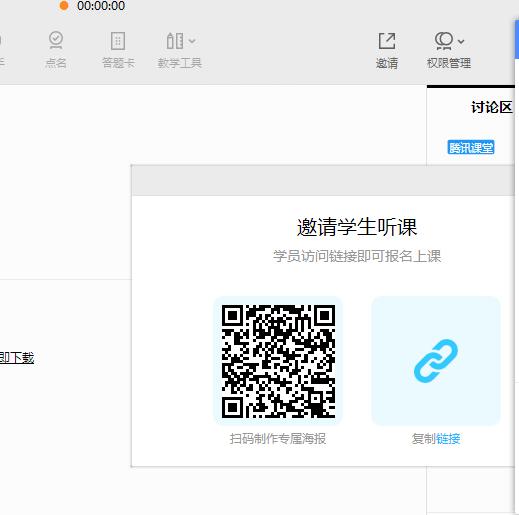
Task: Click the invite dialog gray title bar
Action: point(323,180)
